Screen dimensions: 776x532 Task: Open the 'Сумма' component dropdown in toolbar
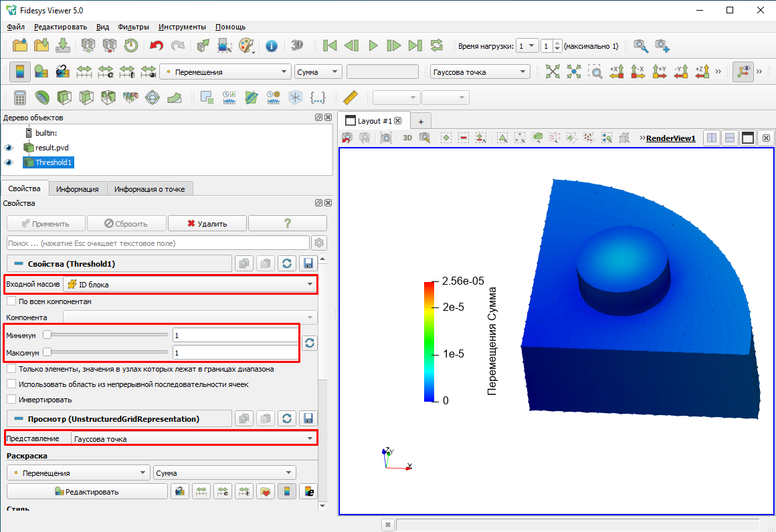[318, 72]
